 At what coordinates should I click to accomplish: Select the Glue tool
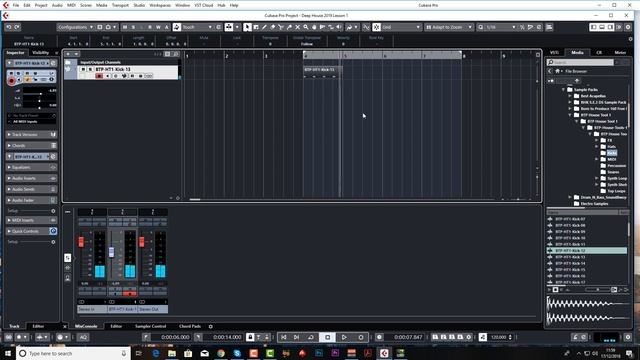[289, 27]
